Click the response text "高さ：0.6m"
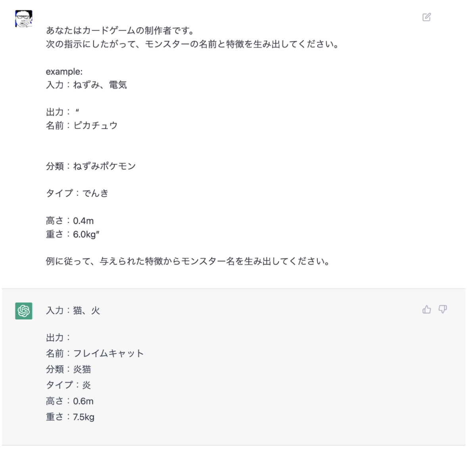The height and width of the screenshot is (458, 476). pyautogui.click(x=70, y=401)
